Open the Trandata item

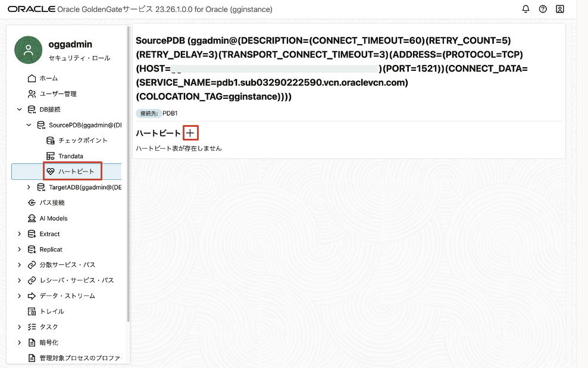coord(70,156)
